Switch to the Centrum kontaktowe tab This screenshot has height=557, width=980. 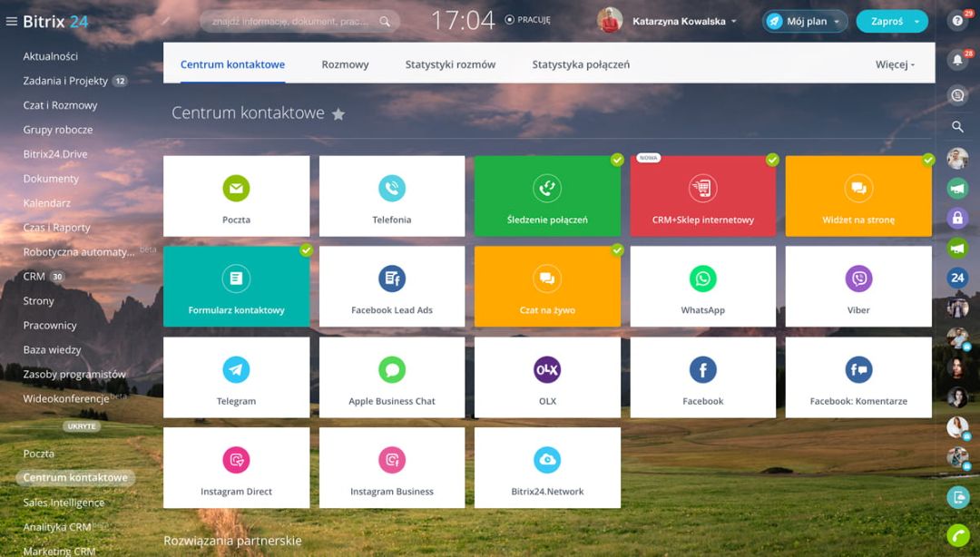tap(232, 64)
